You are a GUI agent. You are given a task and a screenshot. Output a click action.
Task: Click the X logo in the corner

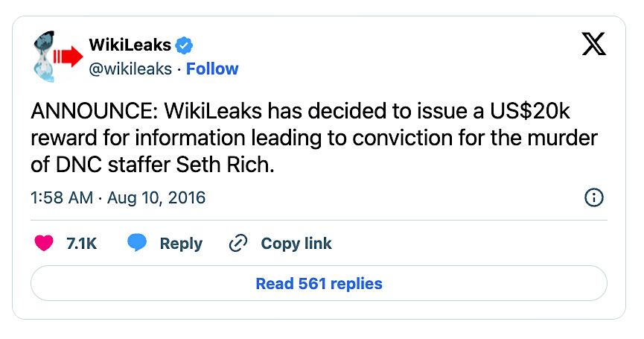pos(593,46)
